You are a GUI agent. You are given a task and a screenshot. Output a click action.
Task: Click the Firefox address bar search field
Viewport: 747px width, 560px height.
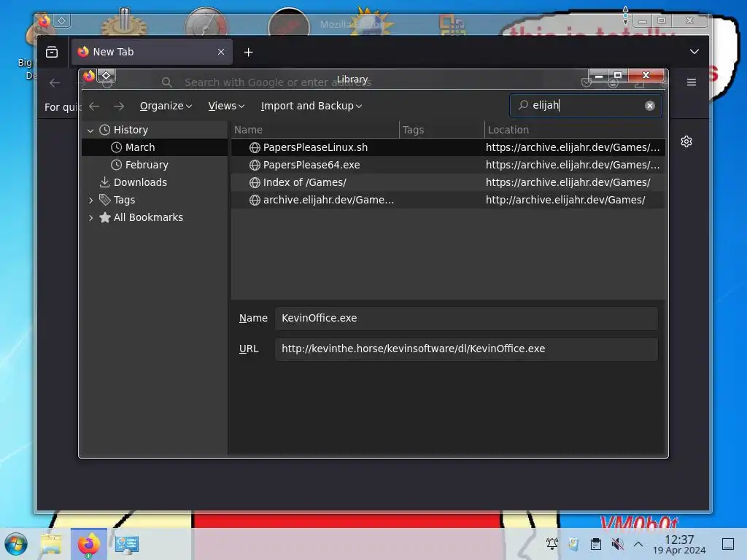(x=371, y=82)
